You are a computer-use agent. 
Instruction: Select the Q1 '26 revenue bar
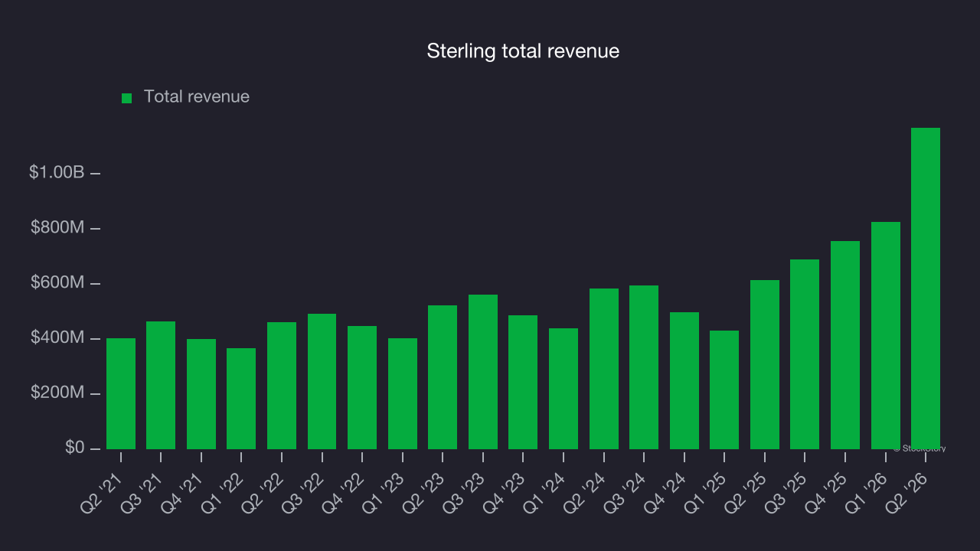pyautogui.click(x=886, y=335)
